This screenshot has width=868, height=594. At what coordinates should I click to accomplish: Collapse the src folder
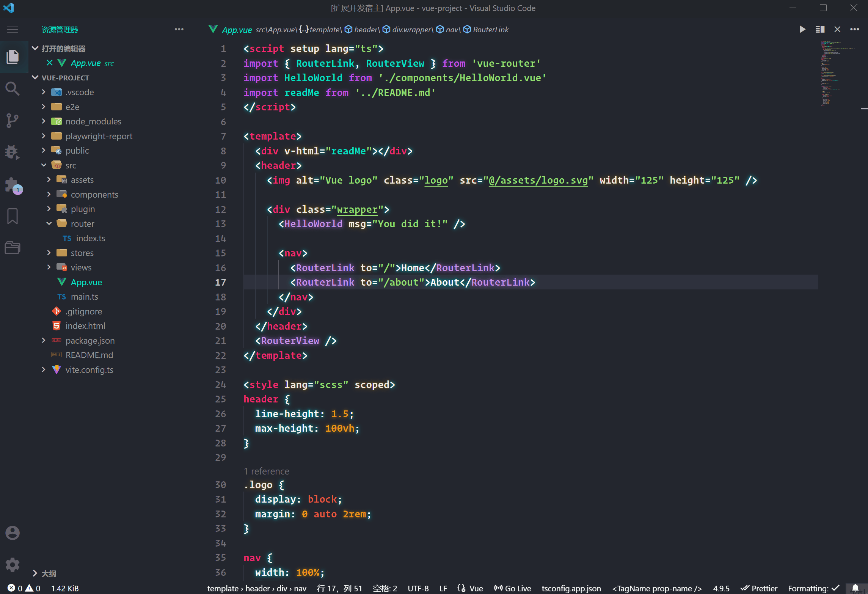pyautogui.click(x=44, y=165)
